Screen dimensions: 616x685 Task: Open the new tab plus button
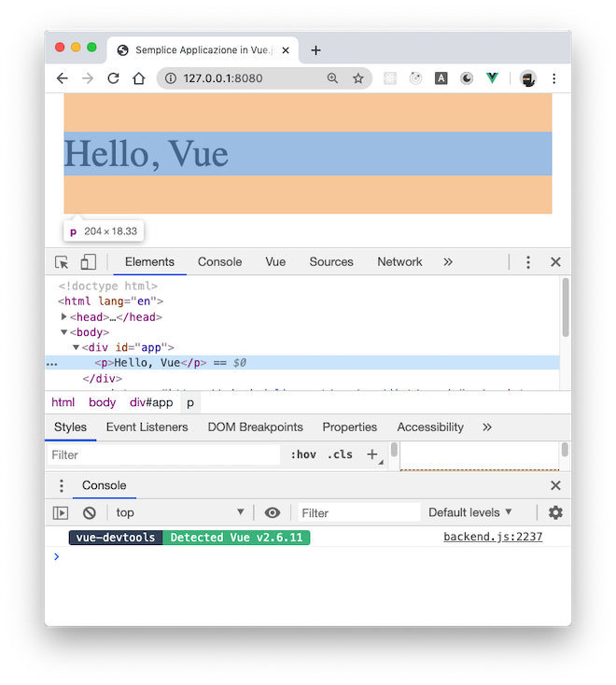pyautogui.click(x=315, y=50)
